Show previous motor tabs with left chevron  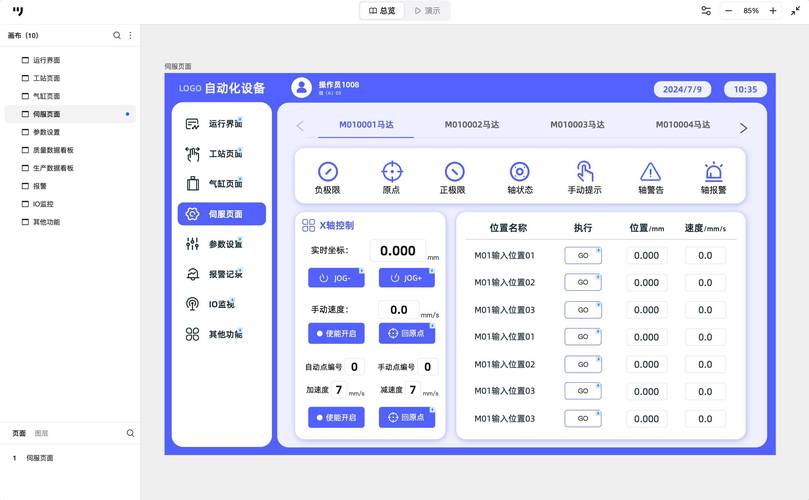click(300, 126)
